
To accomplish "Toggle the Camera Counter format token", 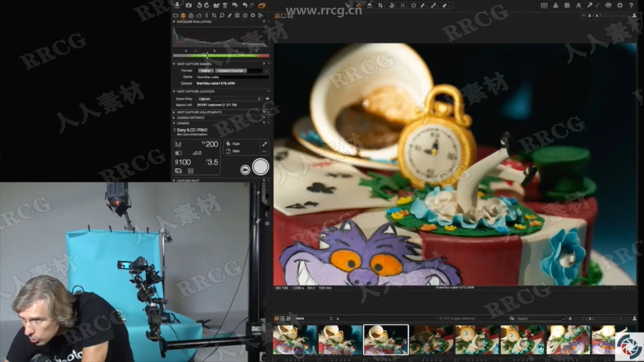I will pos(231,71).
